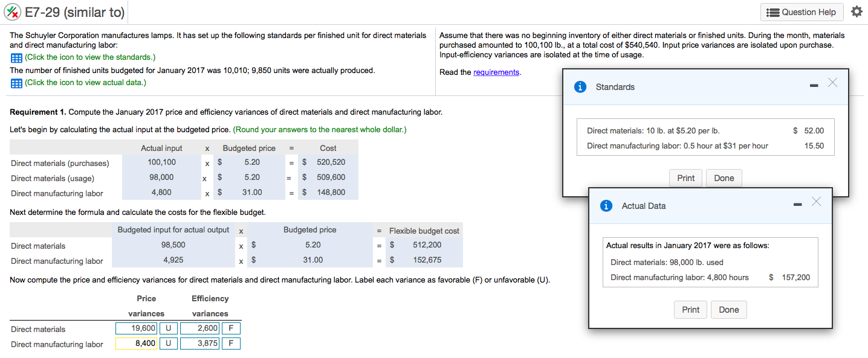Click the 4,800 actual input cell
The image size is (868, 358).
(x=161, y=193)
